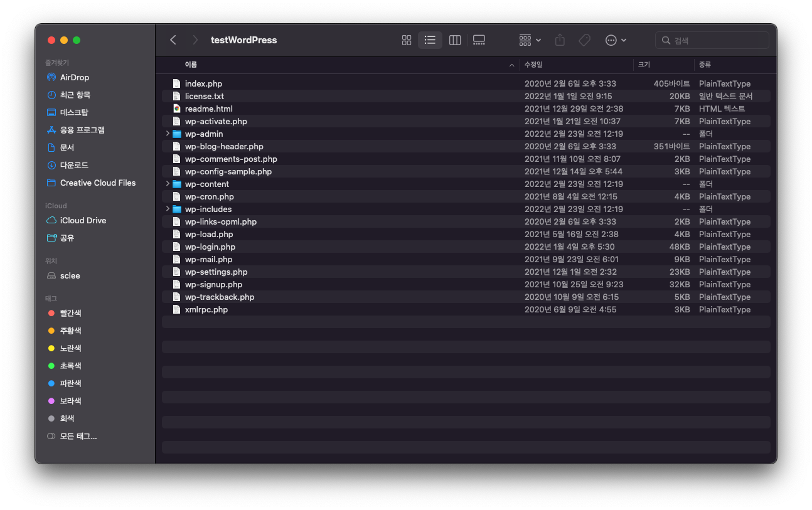Select wp-trackback.php file
This screenshot has width=812, height=510.
point(466,297)
